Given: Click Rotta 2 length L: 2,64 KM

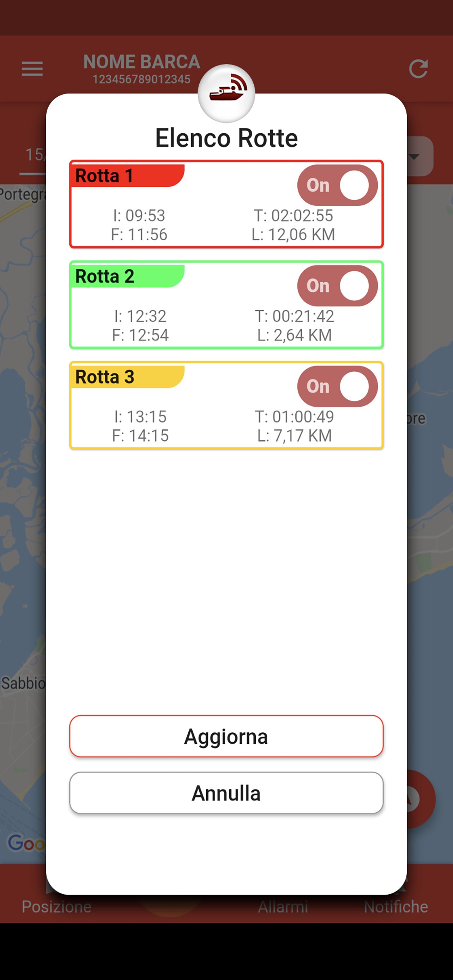Looking at the screenshot, I should coord(294,335).
